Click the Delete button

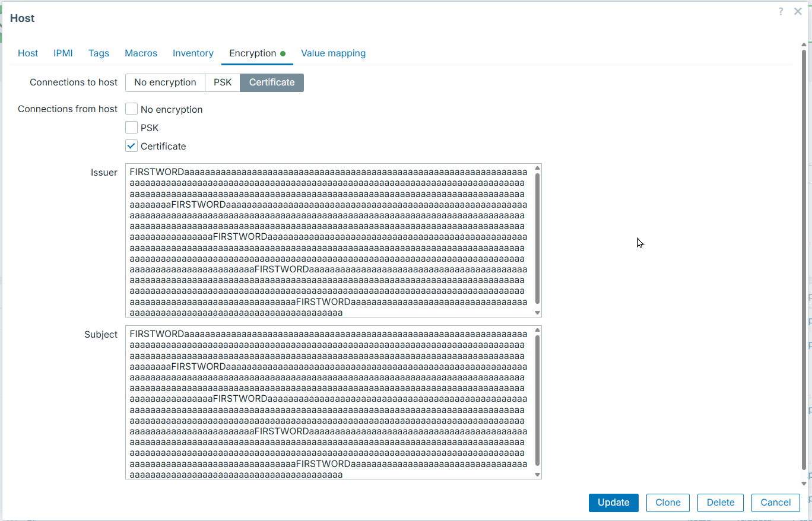[721, 503]
